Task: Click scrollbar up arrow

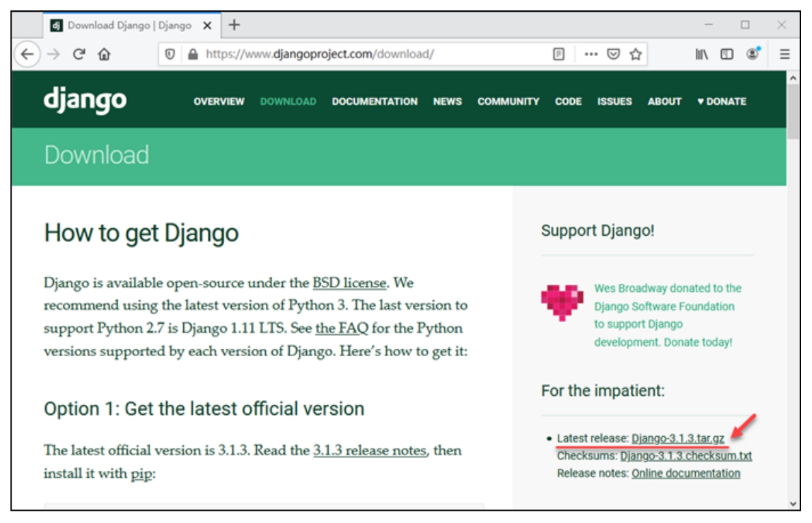Action: [x=793, y=78]
